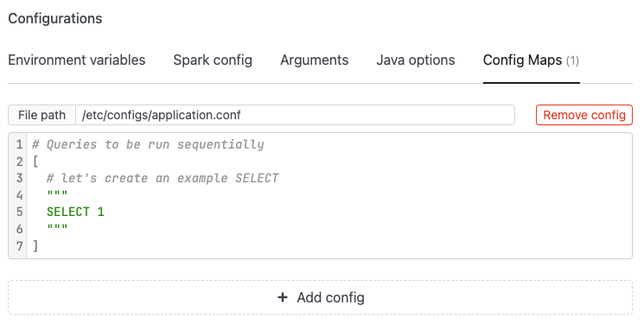Screen dimensions: 644x324
Task: Click the Add config button
Action: click(321, 297)
